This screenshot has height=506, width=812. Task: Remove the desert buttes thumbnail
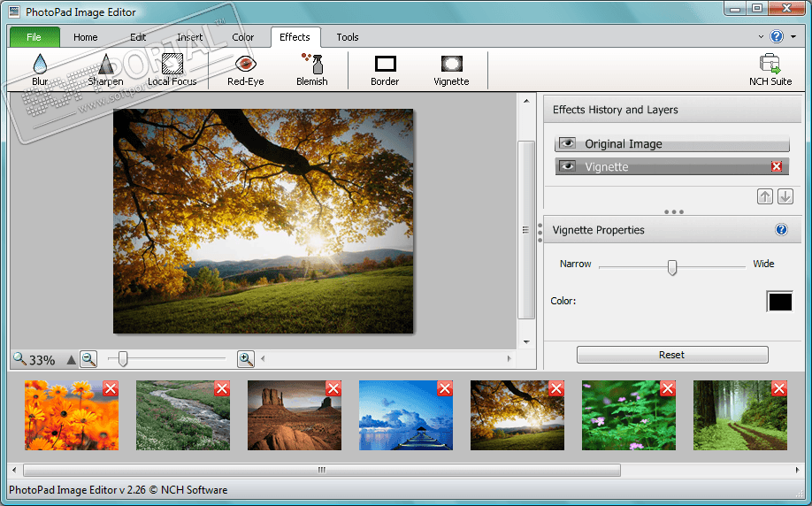tap(333, 388)
